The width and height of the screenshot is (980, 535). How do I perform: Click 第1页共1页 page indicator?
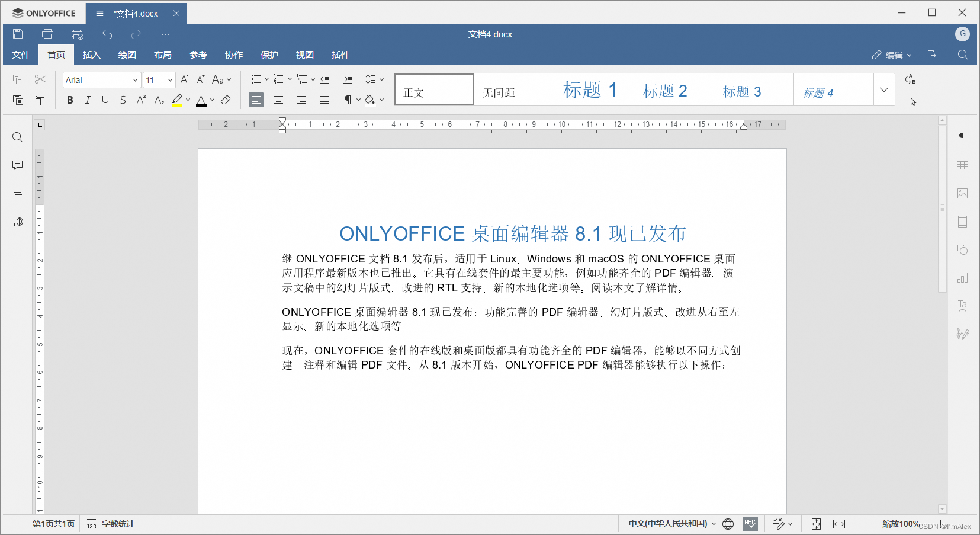point(53,524)
